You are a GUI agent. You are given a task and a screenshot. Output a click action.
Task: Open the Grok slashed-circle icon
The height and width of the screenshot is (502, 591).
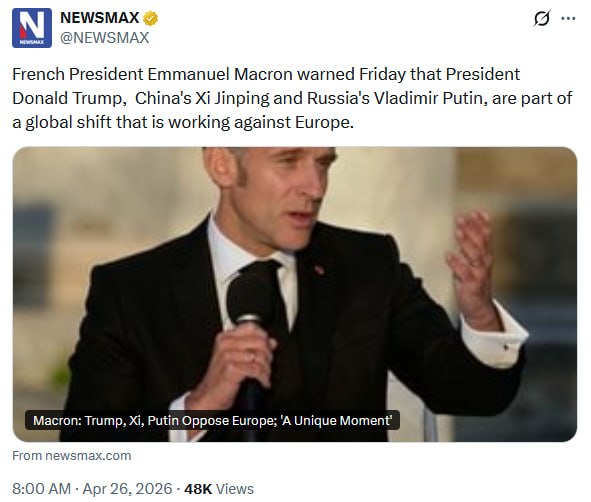tap(542, 18)
